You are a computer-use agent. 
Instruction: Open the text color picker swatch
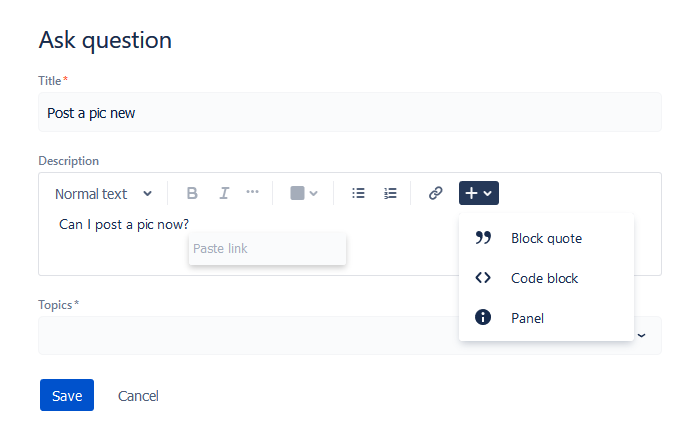(304, 193)
